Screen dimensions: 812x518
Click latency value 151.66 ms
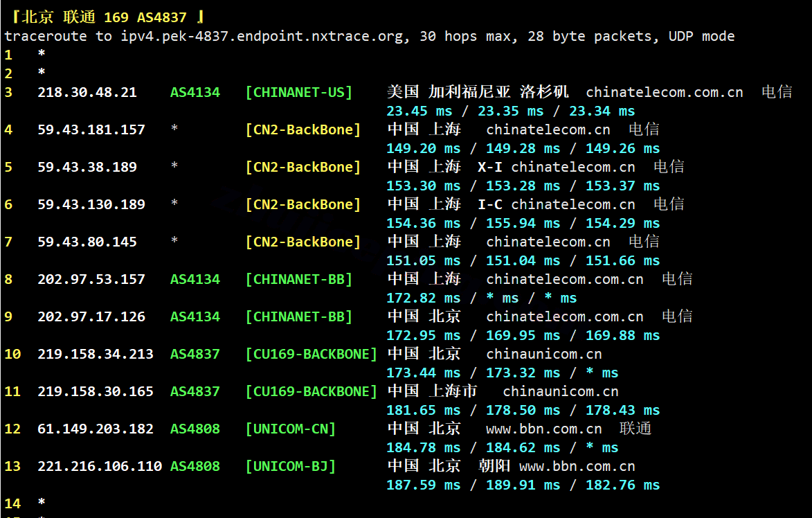coord(623,260)
